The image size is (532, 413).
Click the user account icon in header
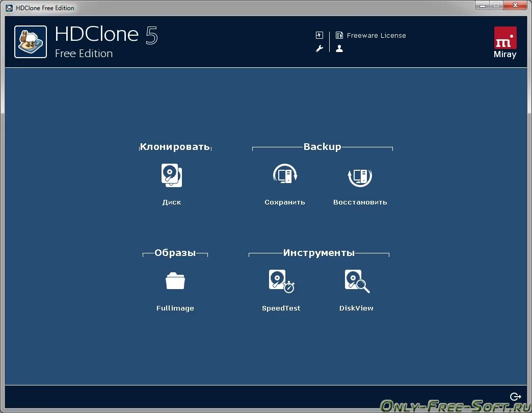(x=339, y=48)
